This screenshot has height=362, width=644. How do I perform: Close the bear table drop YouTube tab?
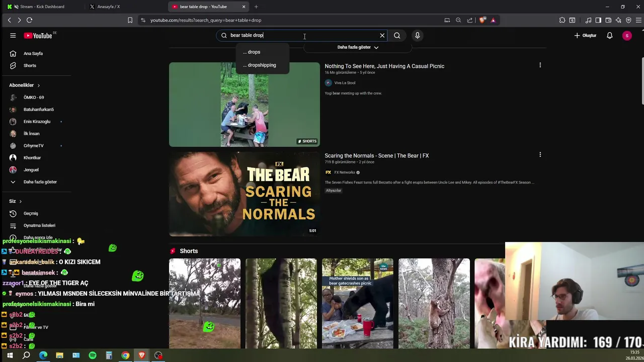tap(244, 7)
